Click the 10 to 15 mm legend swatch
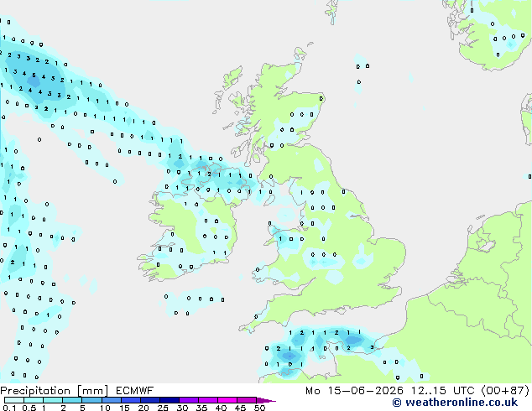This screenshot has width=532, height=411. [x=111, y=400]
